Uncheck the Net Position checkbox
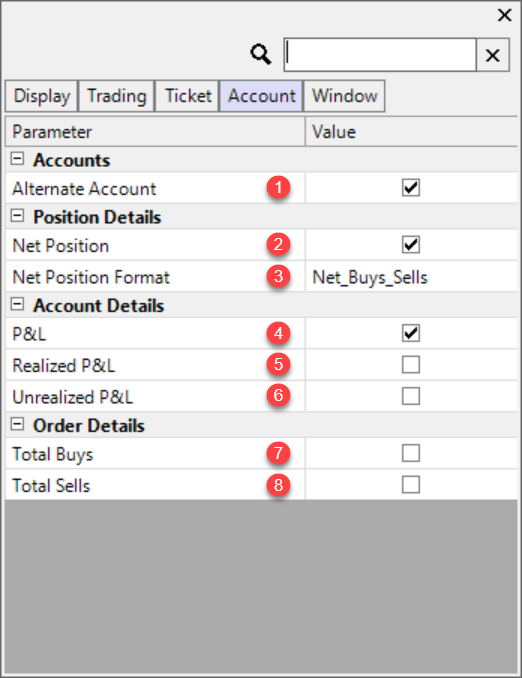This screenshot has height=678, width=522. pyautogui.click(x=410, y=245)
